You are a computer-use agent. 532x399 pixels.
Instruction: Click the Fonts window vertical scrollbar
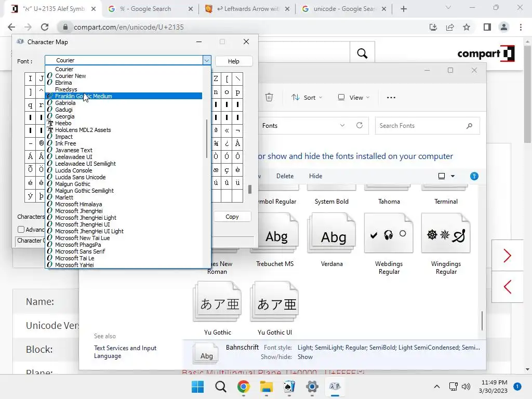(482, 321)
